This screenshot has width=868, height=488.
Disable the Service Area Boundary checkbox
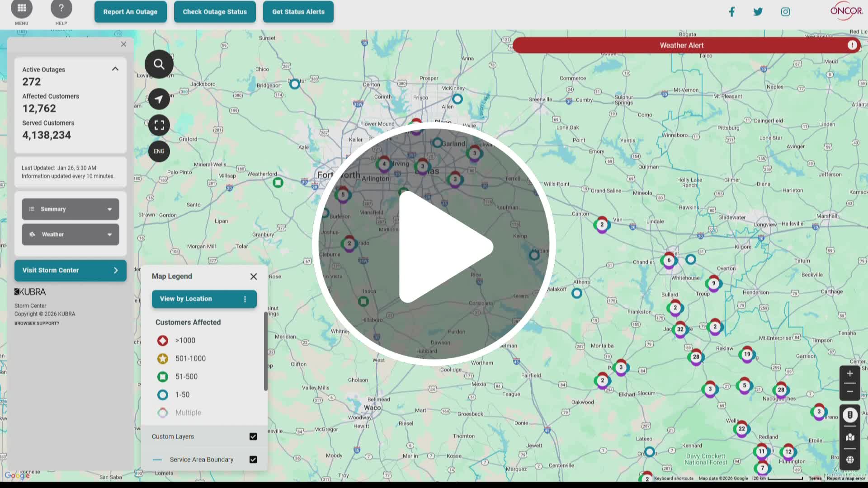pyautogui.click(x=253, y=459)
